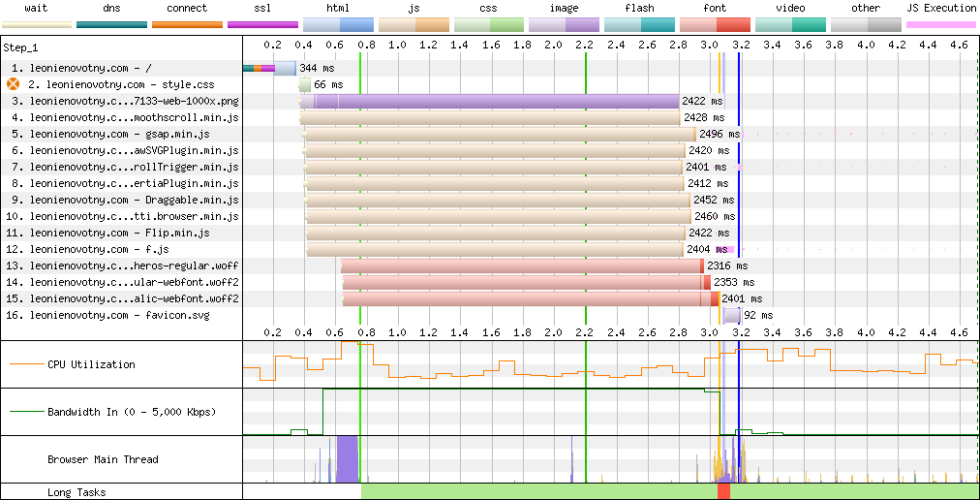The height and width of the screenshot is (500, 980).
Task: Click the 2460 ms timing label
Action: coord(715,216)
